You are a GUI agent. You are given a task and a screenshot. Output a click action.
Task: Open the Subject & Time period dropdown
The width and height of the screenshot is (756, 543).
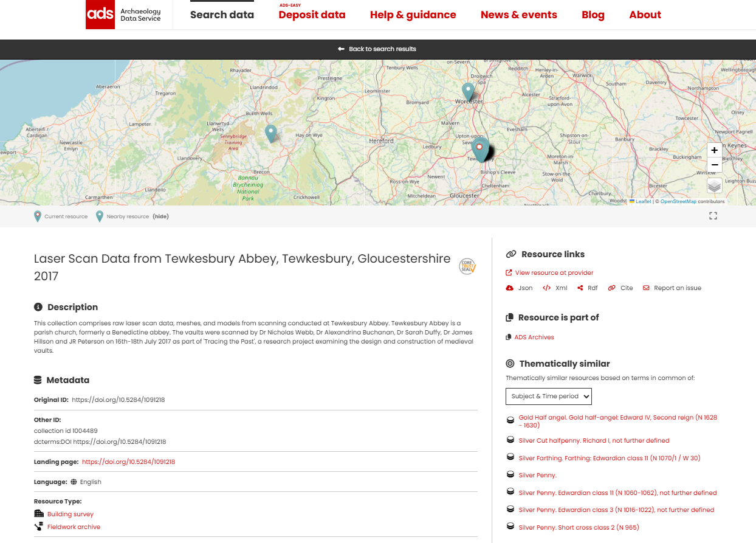pyautogui.click(x=548, y=396)
